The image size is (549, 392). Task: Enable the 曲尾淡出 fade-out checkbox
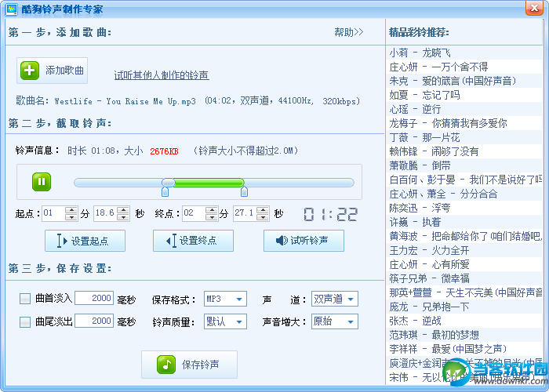[25, 321]
